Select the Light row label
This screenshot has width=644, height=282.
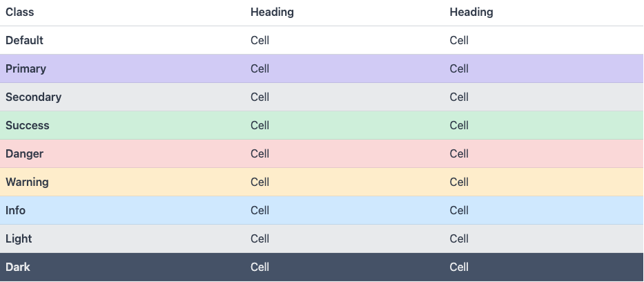[19, 239]
